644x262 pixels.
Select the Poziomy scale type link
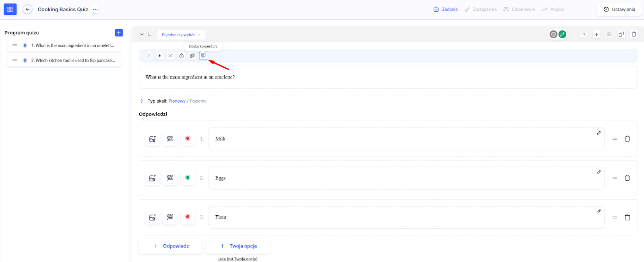click(198, 101)
